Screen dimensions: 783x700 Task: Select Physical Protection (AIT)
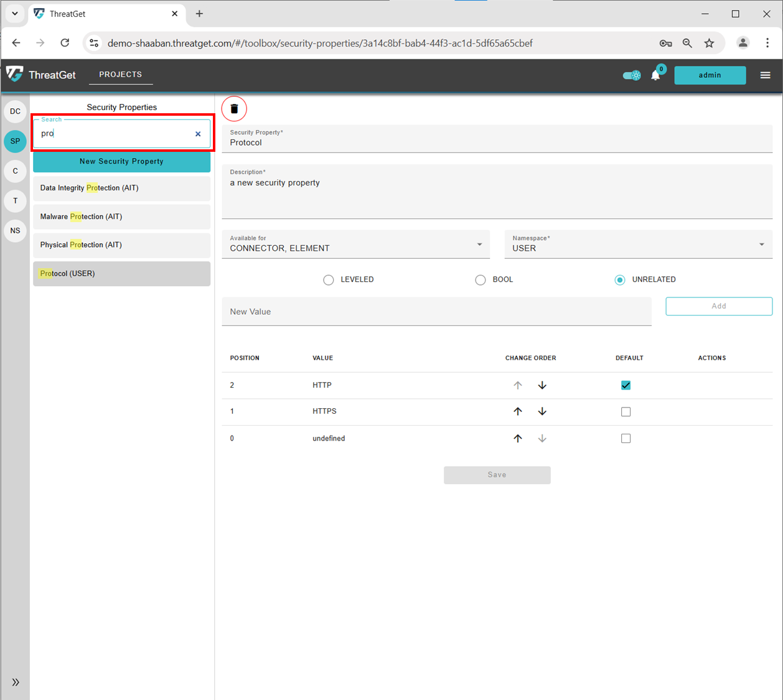coord(121,245)
